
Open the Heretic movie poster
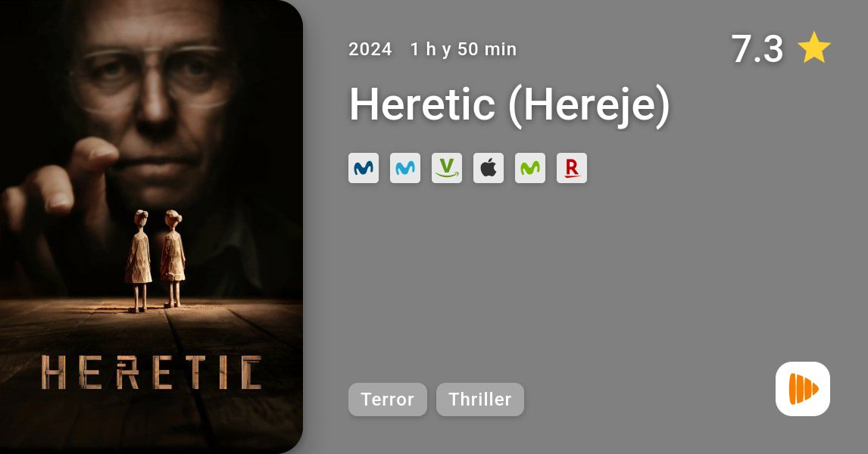151,227
